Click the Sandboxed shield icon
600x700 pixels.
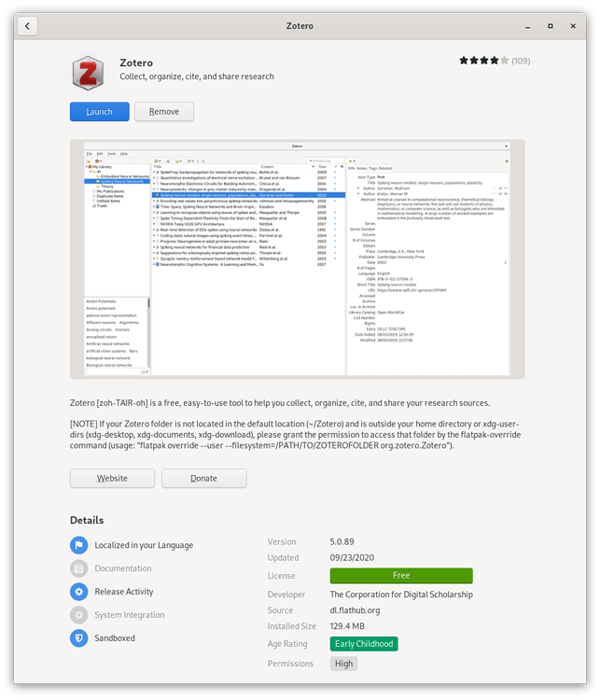[x=79, y=638]
